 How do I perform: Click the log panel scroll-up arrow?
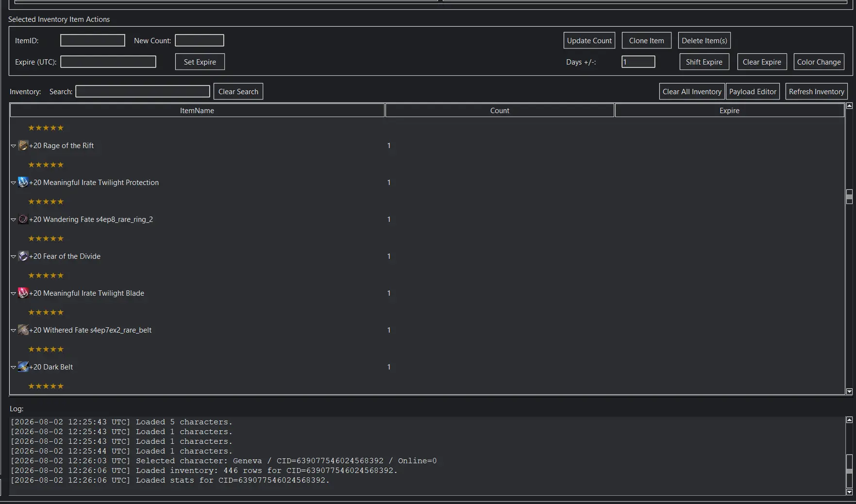pyautogui.click(x=849, y=420)
